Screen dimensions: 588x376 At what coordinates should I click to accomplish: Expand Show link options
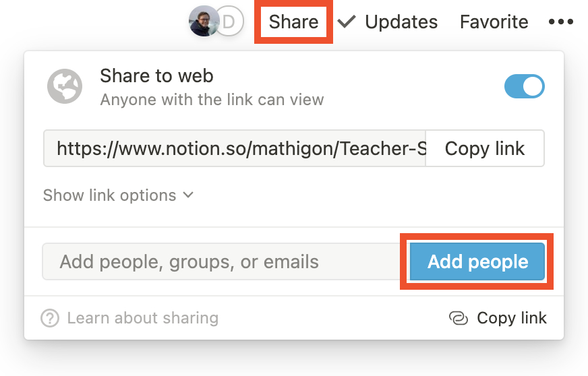(x=118, y=195)
